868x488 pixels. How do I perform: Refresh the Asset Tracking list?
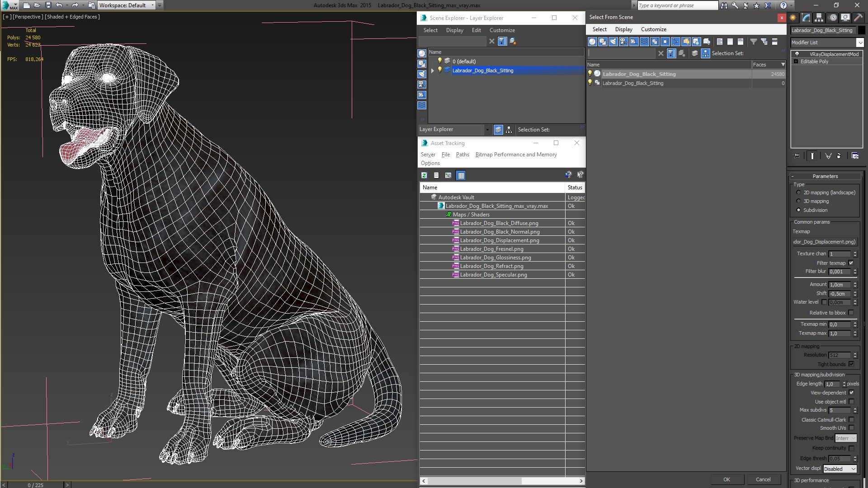[424, 175]
